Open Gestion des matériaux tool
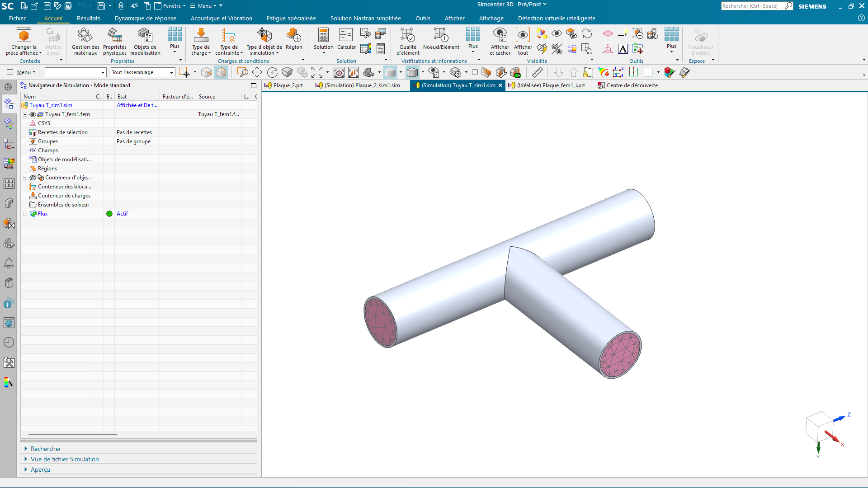Screen dimensions: 868x488 [85, 41]
